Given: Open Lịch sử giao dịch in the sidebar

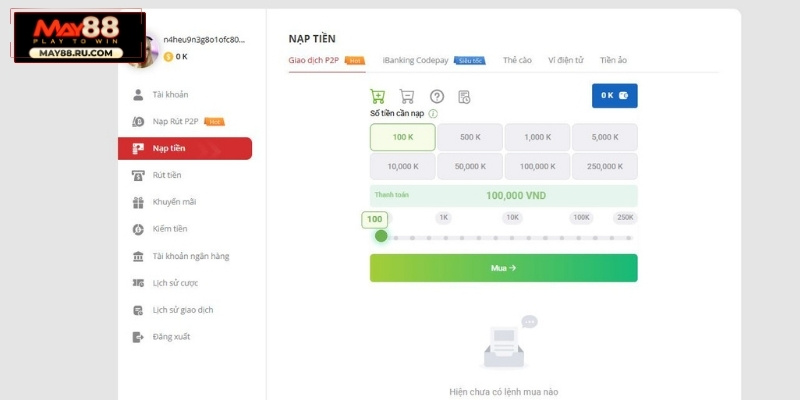Looking at the screenshot, I should coord(185,310).
